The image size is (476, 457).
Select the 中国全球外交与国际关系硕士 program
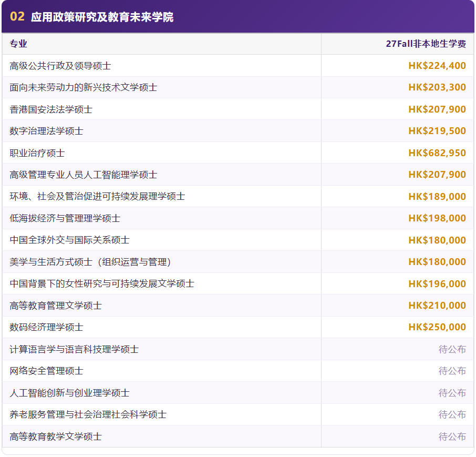pos(69,240)
